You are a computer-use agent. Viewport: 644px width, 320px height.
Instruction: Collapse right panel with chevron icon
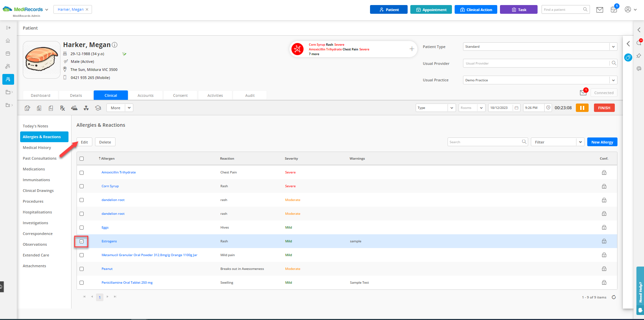[x=628, y=44]
